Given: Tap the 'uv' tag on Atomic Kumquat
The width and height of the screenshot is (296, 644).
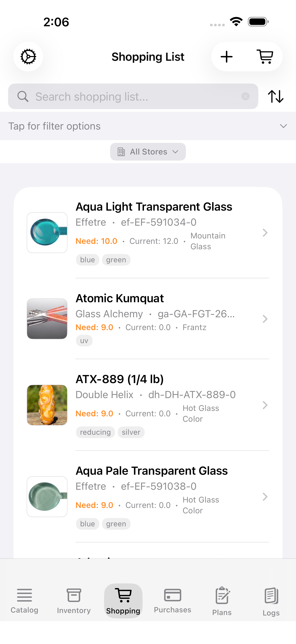Looking at the screenshot, I should [84, 341].
